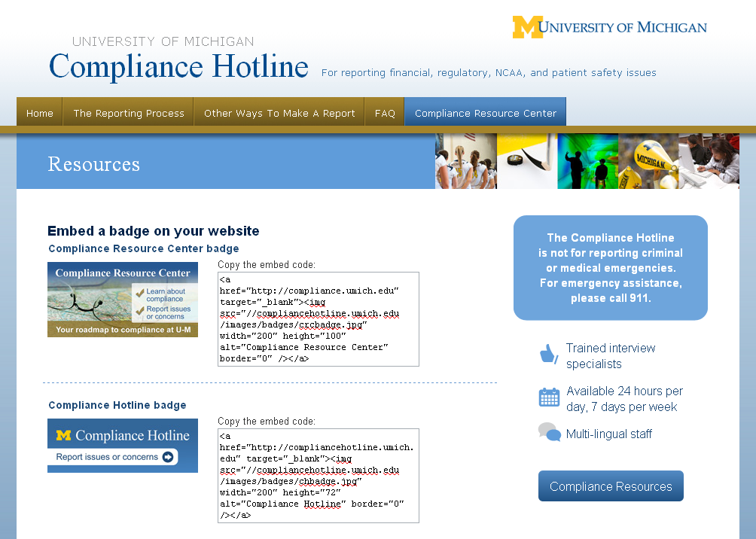Image resolution: width=756 pixels, height=539 pixels.
Task: Open the Home tab
Action: tap(40, 114)
